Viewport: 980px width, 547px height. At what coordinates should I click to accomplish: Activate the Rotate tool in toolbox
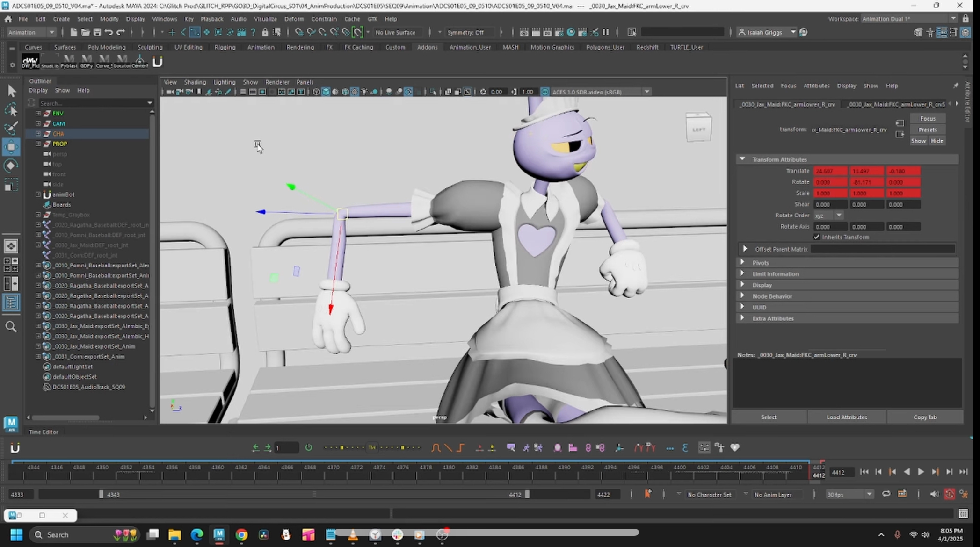pyautogui.click(x=12, y=166)
